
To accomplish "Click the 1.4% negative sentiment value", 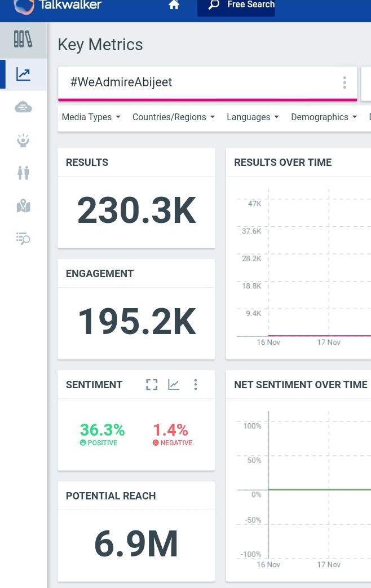I will point(170,430).
